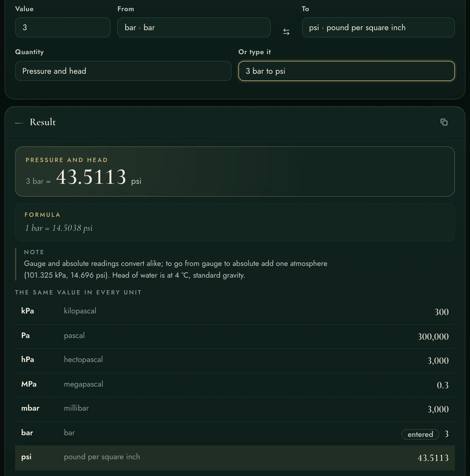Image resolution: width=470 pixels, height=476 pixels.
Task: Select the kPa kilopascal row
Action: [235, 311]
